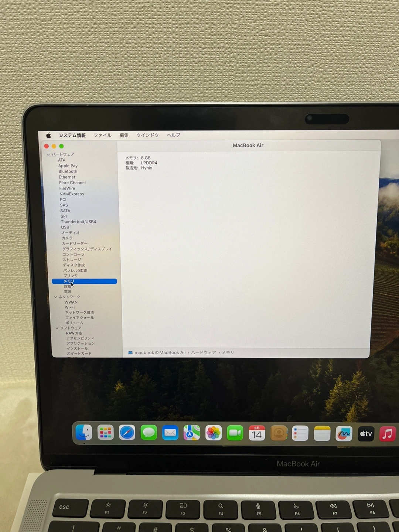This screenshot has height=532, width=399.
Task: Open the 編集 menu
Action: coord(124,135)
